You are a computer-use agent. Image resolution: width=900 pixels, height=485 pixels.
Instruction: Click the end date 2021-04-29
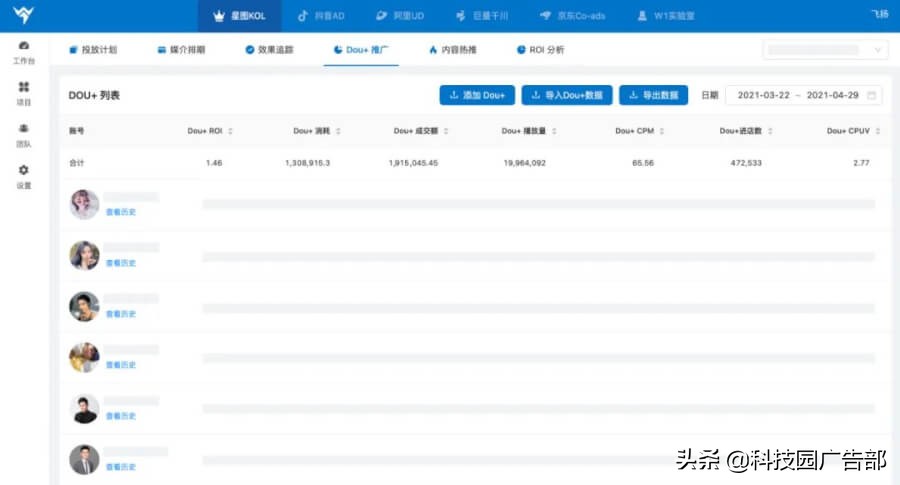pos(832,95)
